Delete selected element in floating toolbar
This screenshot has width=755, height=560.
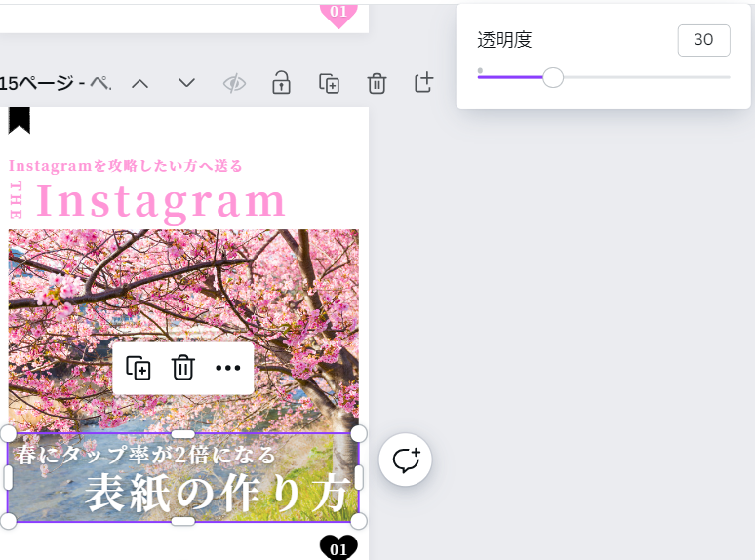pyautogui.click(x=183, y=368)
